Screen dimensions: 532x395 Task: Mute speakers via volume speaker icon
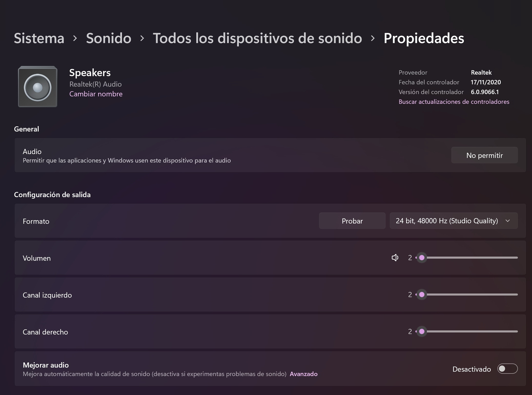395,258
